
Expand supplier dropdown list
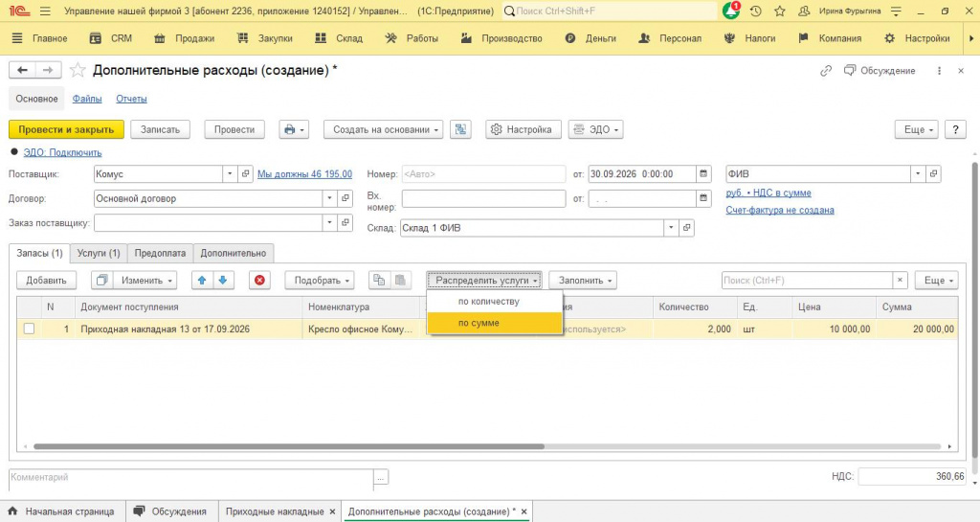click(x=230, y=173)
